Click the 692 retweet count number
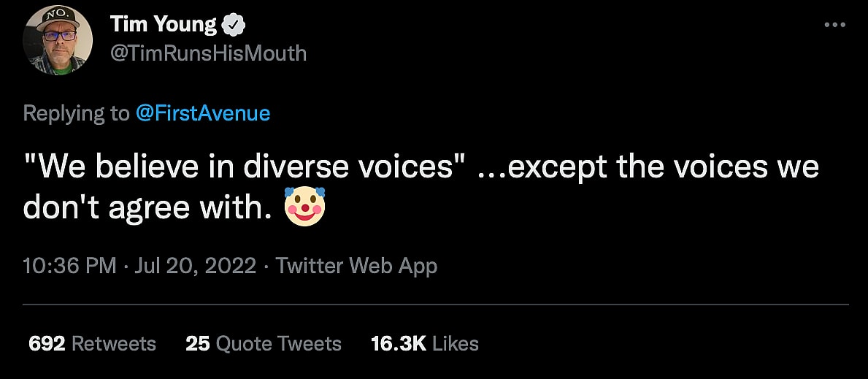The height and width of the screenshot is (379, 868). pyautogui.click(x=47, y=344)
